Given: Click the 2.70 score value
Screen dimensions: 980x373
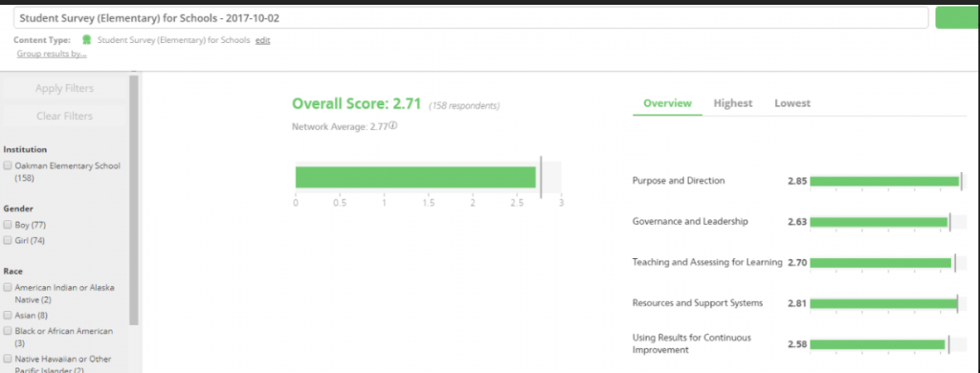Looking at the screenshot, I should (x=797, y=263).
